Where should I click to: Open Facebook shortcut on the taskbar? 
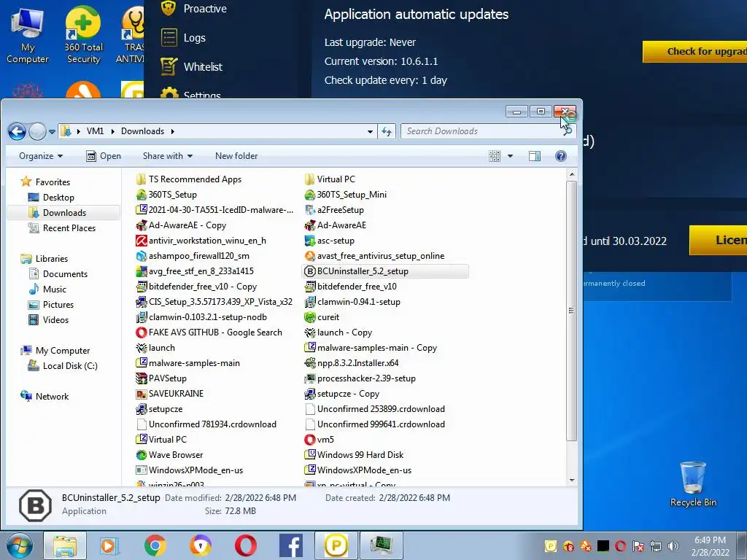(290, 545)
